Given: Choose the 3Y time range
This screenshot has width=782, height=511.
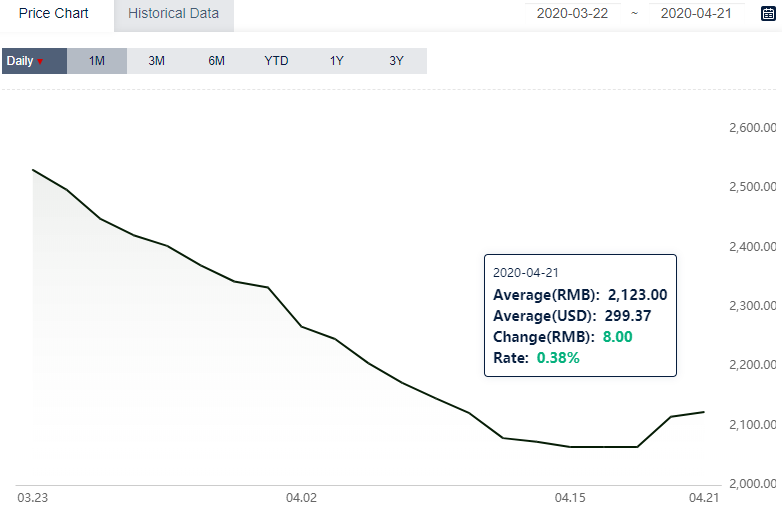Looking at the screenshot, I should point(396,61).
